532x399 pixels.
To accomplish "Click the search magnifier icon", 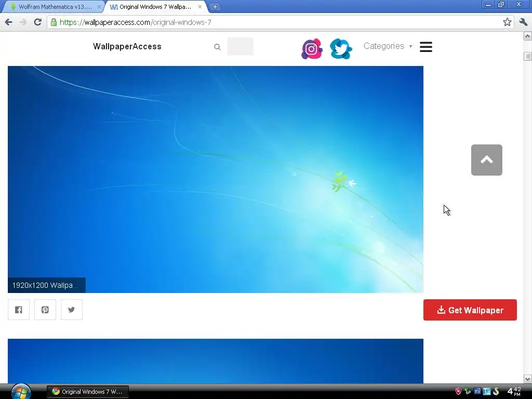I will click(x=217, y=47).
